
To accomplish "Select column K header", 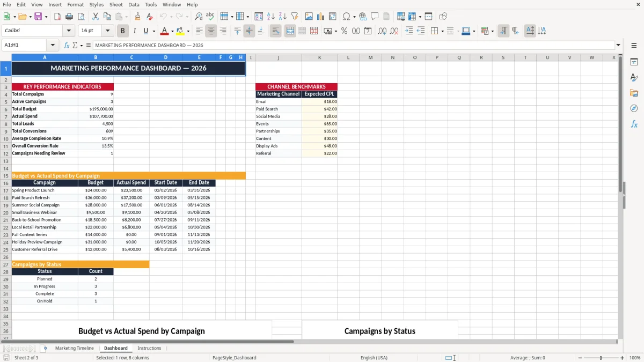I will pos(319,57).
